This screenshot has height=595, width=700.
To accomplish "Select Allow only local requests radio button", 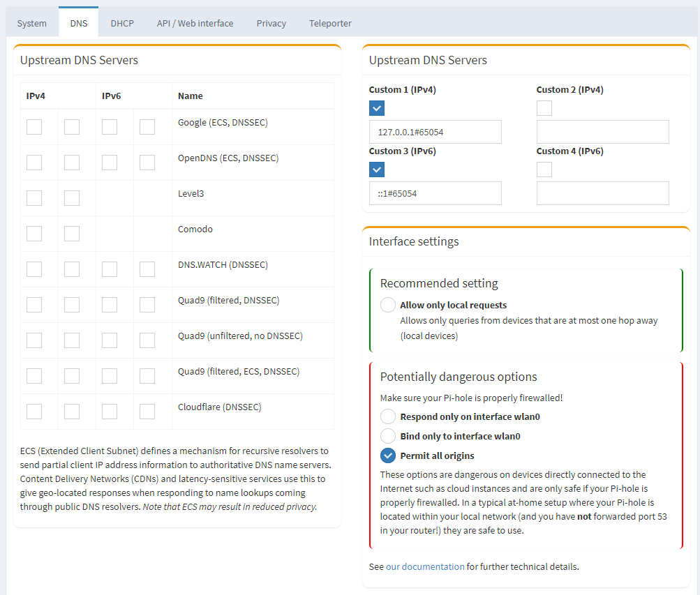I will (x=388, y=305).
